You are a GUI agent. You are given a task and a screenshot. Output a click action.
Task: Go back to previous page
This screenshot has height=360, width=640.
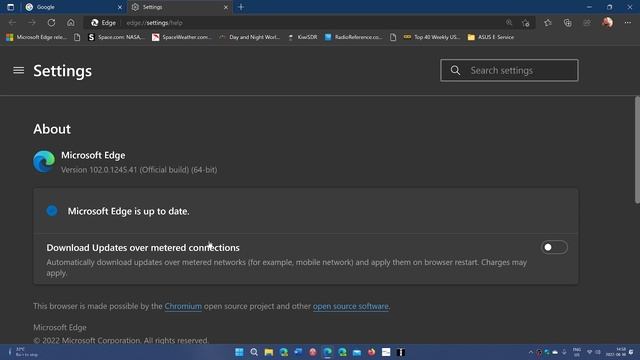(12, 22)
